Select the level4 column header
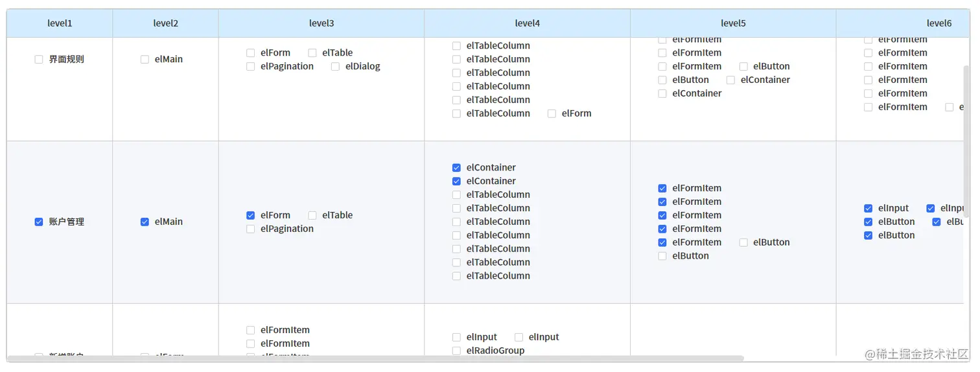This screenshot has height=372, width=980. click(527, 23)
